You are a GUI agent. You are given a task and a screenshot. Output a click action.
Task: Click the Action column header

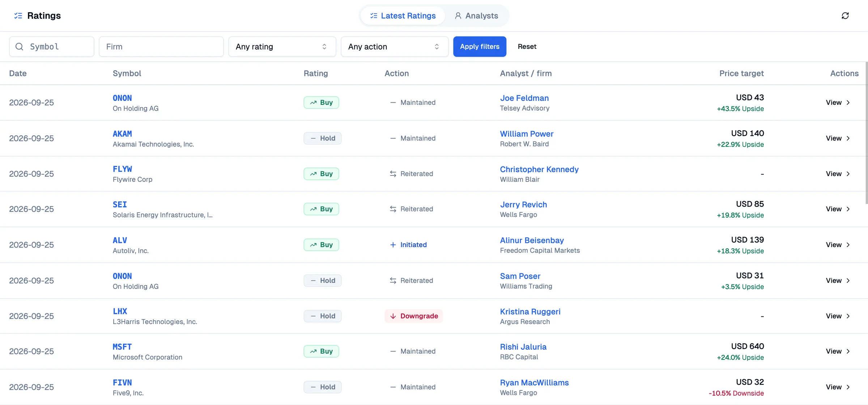point(397,73)
